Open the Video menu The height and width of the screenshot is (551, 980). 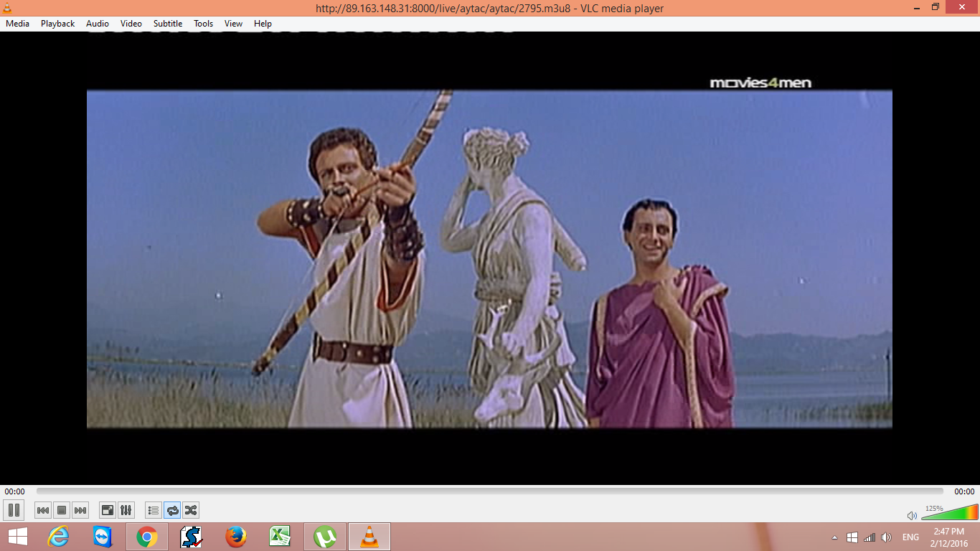click(131, 24)
